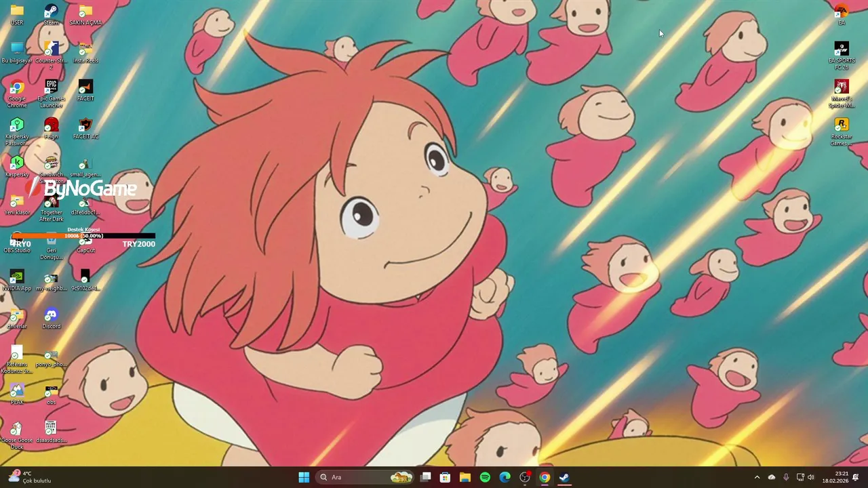The image size is (868, 488).
Task: Open the Windows Start menu
Action: tap(304, 477)
